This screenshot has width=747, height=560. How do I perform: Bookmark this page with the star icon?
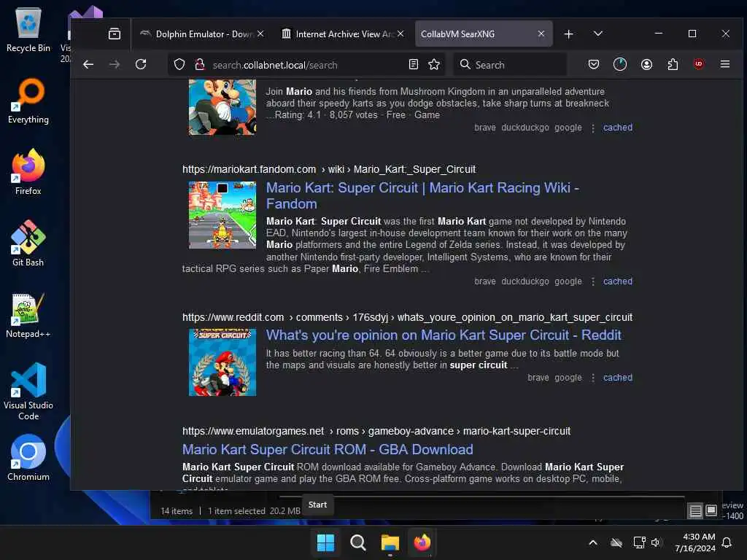(x=434, y=64)
